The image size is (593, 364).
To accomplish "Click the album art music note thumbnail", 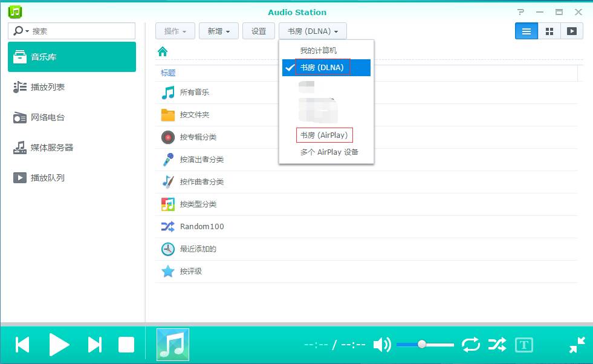I will [x=173, y=345].
